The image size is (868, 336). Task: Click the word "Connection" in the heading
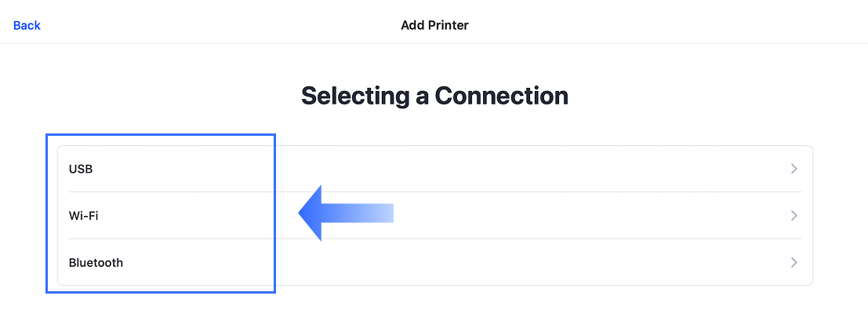[502, 96]
